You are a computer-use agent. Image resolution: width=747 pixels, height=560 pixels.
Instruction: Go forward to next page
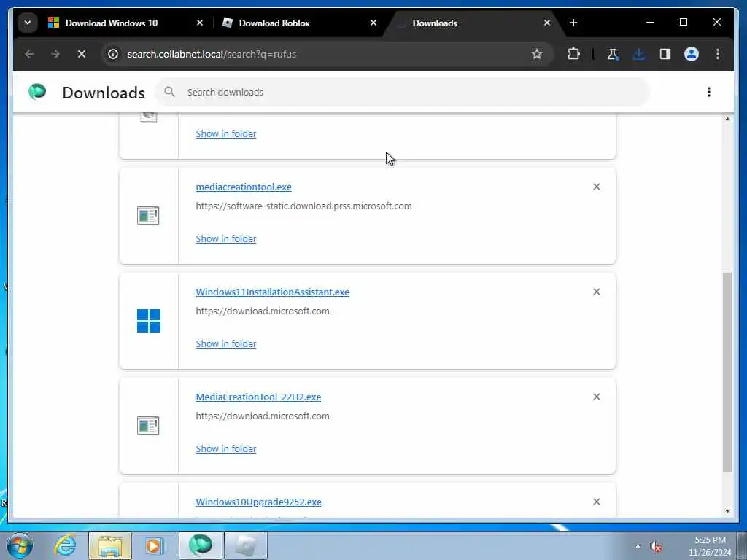tap(55, 54)
